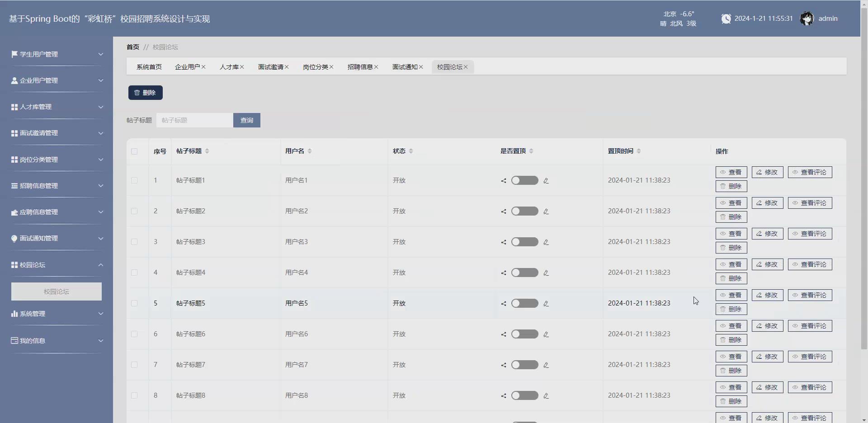Click the person icon of 企业用户管理
Image resolution: width=868 pixels, height=423 pixels.
[14, 80]
